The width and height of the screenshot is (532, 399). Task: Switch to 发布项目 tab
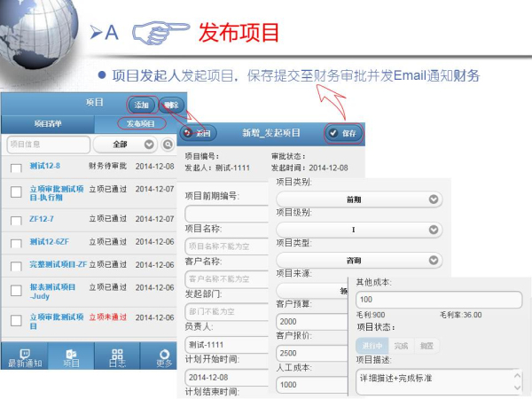(x=139, y=124)
